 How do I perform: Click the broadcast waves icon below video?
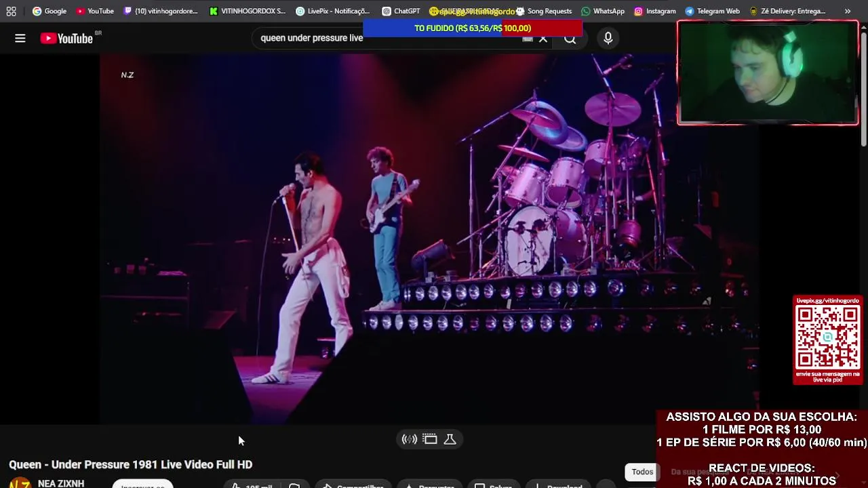410,439
